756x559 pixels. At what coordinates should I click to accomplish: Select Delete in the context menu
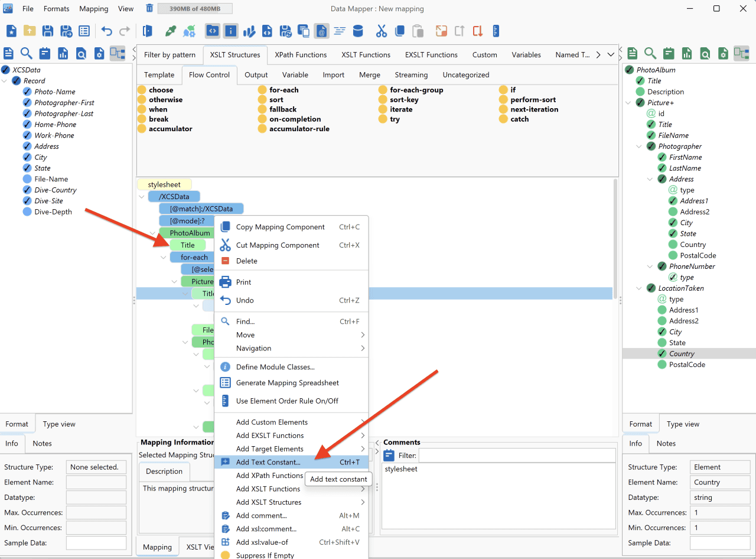[x=292, y=261]
